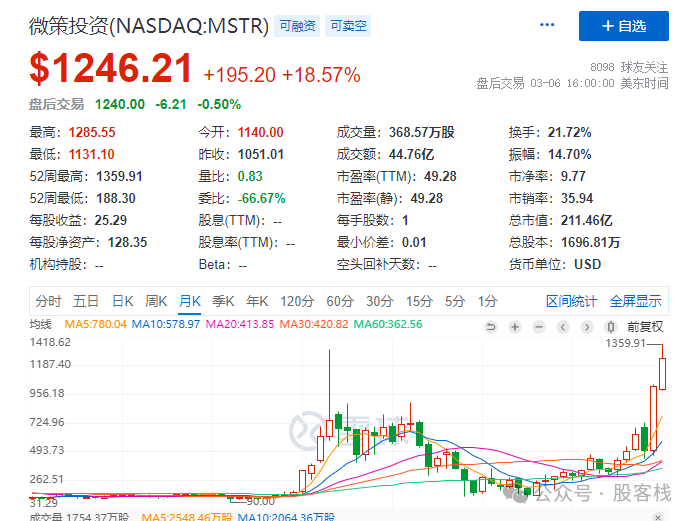The width and height of the screenshot is (694, 521).
Task: Click the stock title 微策投资(NASDAQ:MSTR)
Action: point(149,26)
